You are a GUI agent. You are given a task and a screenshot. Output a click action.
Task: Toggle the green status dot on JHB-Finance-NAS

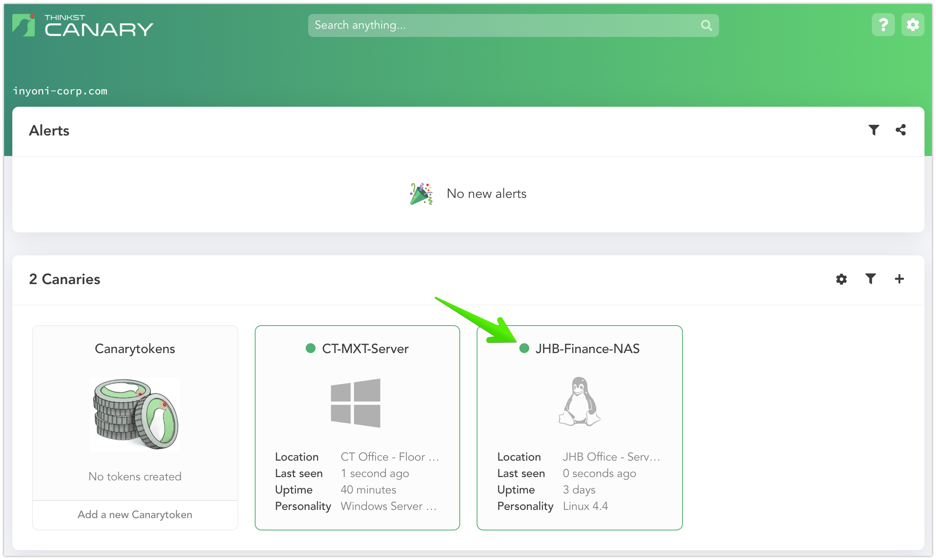(525, 349)
